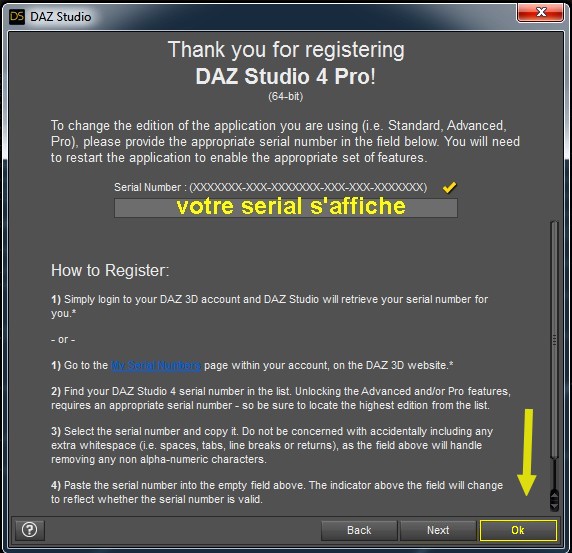Click the scroll down arrow on scrollbar

pos(554,506)
